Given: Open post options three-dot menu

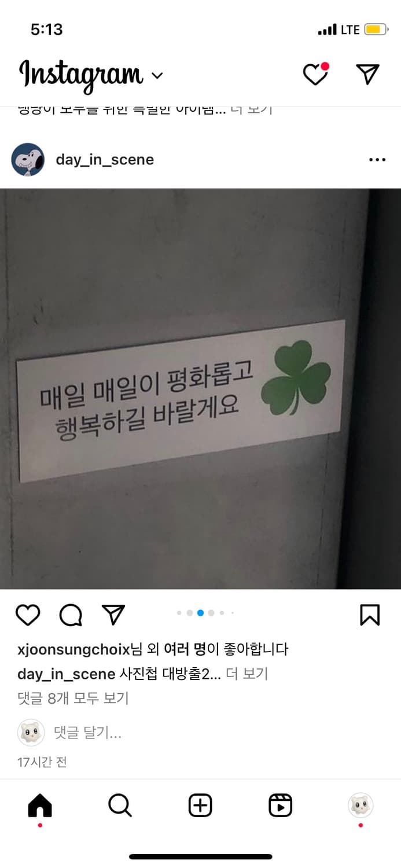Looking at the screenshot, I should pos(377,160).
